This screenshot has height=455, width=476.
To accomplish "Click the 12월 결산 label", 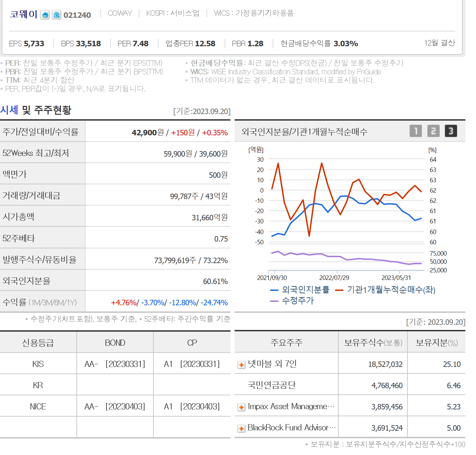I will pyautogui.click(x=440, y=43).
